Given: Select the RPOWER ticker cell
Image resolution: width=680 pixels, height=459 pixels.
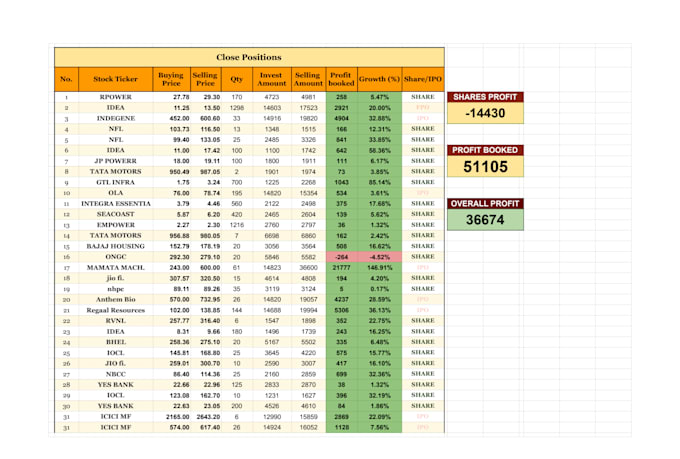Looking at the screenshot, I should click(x=115, y=97).
